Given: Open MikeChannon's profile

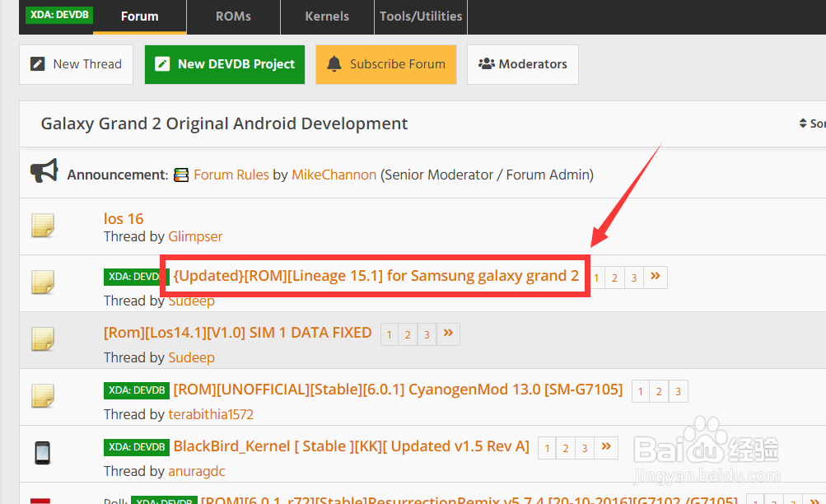Looking at the screenshot, I should click(334, 175).
